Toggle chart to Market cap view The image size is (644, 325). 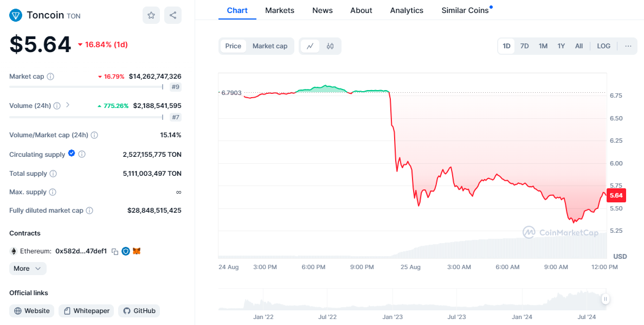tap(270, 46)
